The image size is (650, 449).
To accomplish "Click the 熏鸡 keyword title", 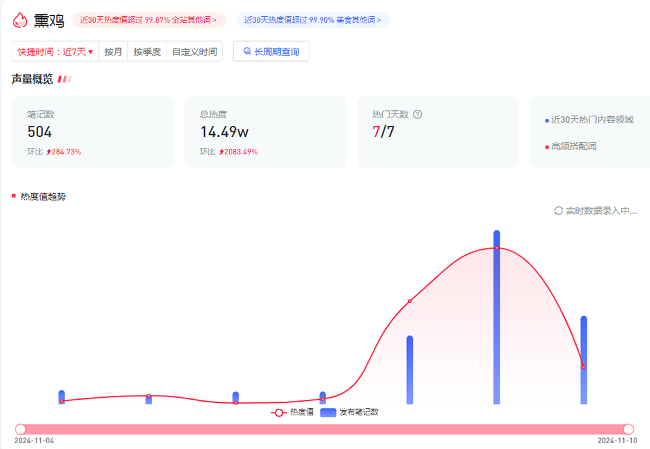I will click(49, 20).
